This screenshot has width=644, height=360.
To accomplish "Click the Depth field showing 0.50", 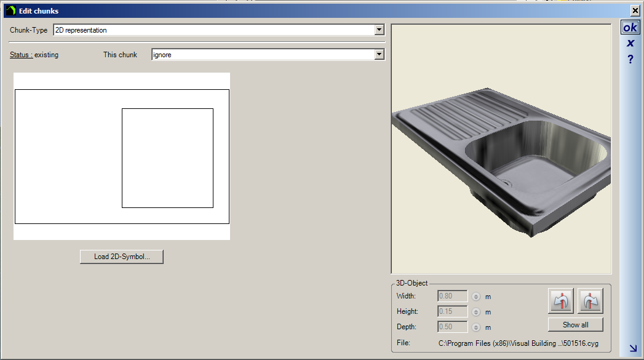I will click(452, 327).
